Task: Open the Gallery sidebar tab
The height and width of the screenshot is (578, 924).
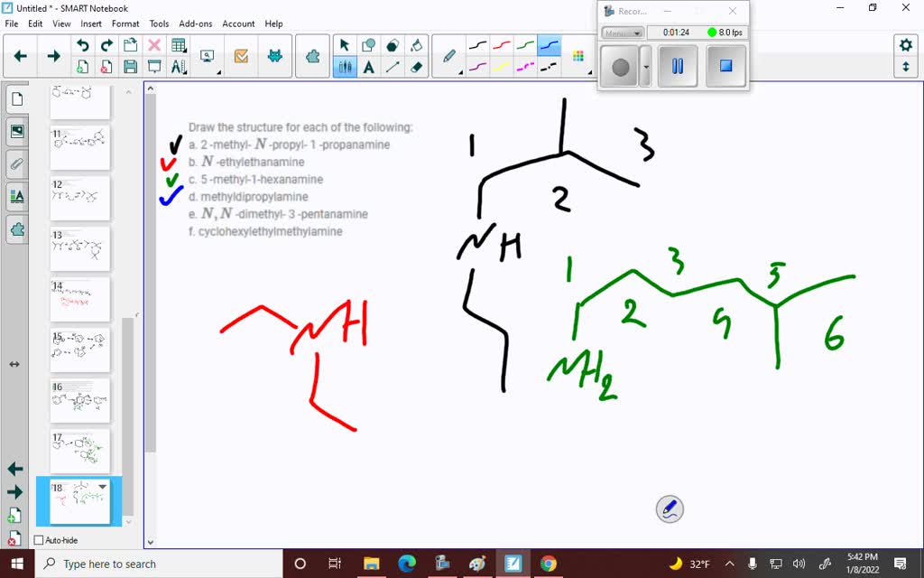Action: (x=17, y=131)
